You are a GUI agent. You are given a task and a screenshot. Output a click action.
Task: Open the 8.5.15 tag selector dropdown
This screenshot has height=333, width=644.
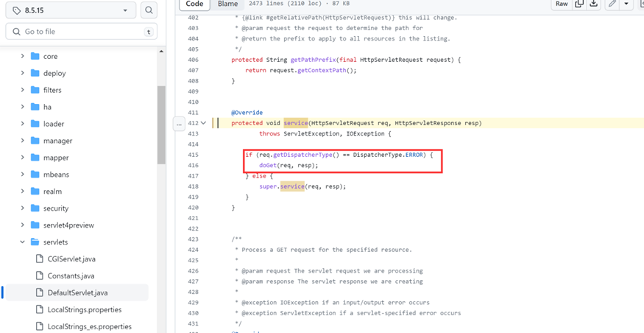pos(71,10)
